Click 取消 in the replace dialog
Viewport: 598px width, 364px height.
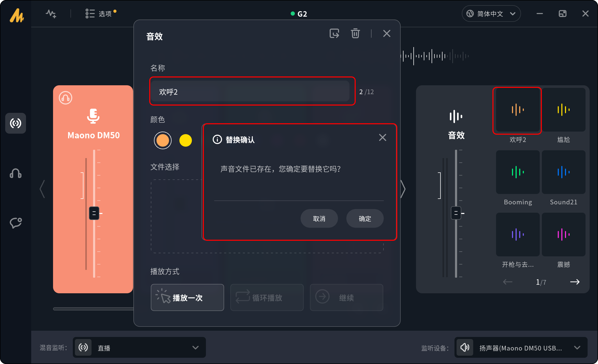(x=319, y=219)
